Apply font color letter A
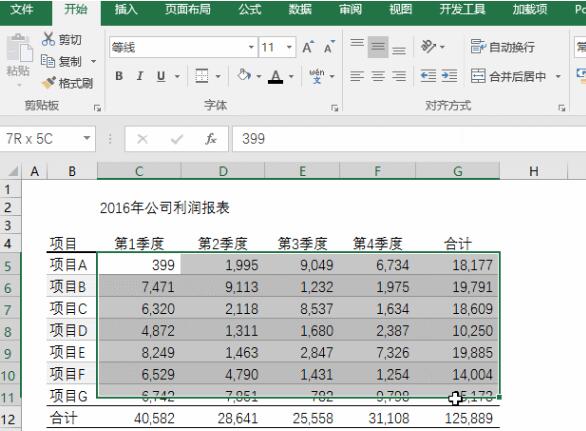This screenshot has height=431, width=586. [x=275, y=76]
